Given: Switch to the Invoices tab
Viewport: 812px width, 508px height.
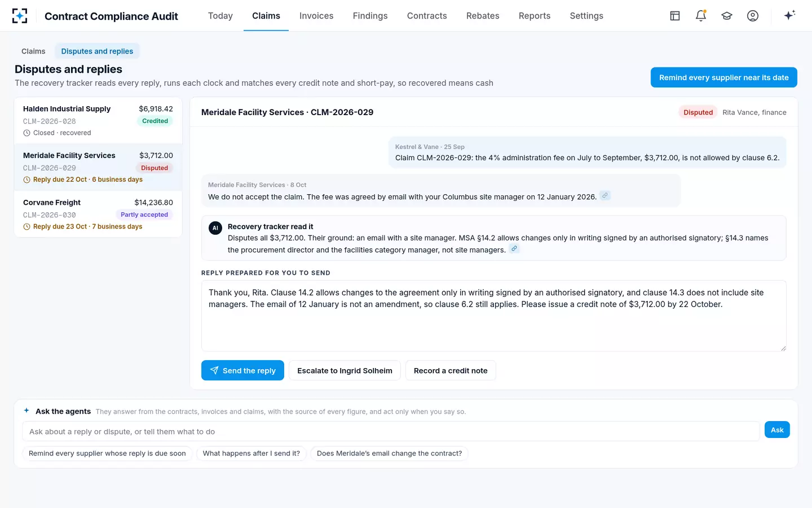Looking at the screenshot, I should 316,16.
